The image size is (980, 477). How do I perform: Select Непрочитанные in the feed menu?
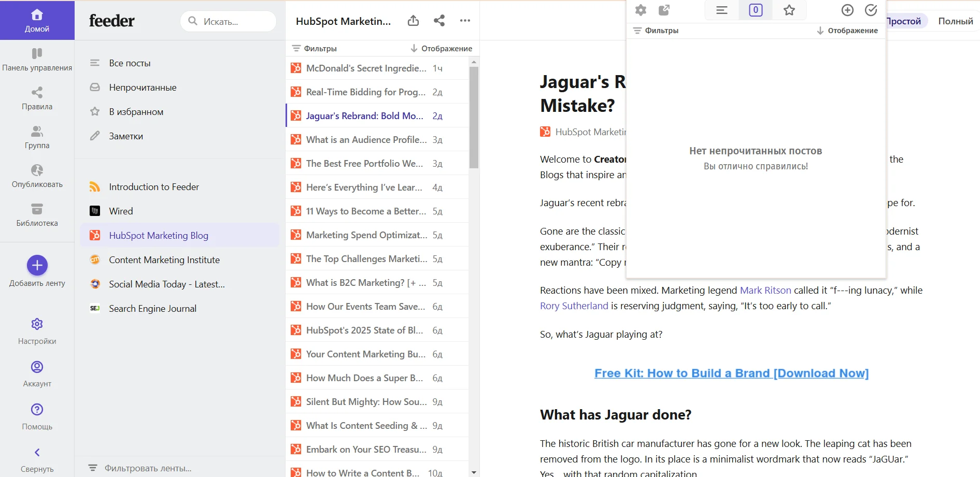(179, 88)
